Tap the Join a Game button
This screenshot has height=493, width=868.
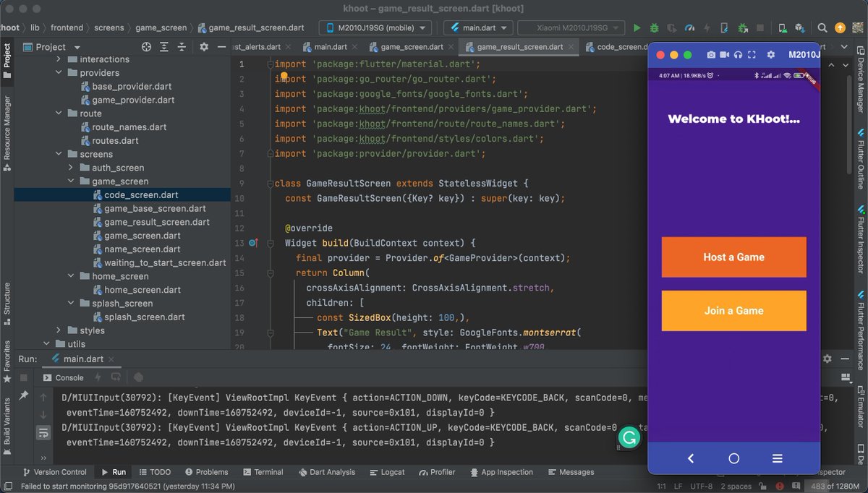tap(733, 311)
